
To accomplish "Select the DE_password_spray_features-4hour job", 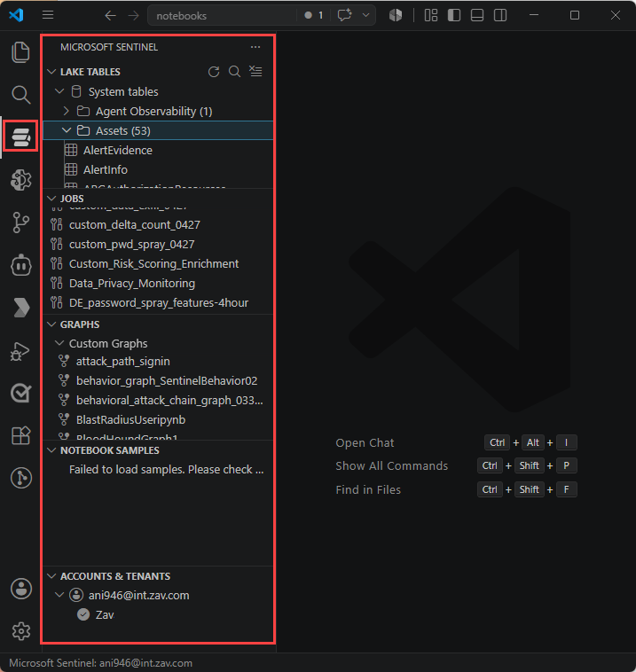I will click(x=158, y=302).
